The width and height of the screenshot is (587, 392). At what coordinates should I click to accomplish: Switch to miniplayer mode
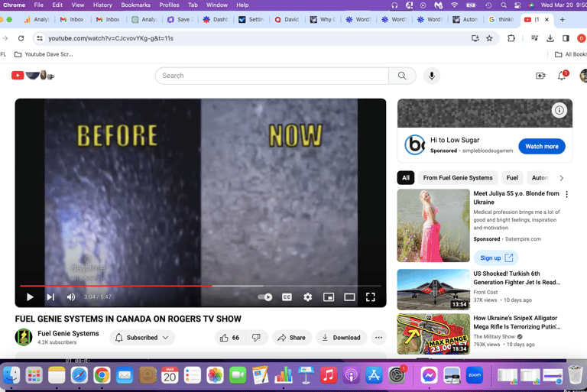[329, 297]
